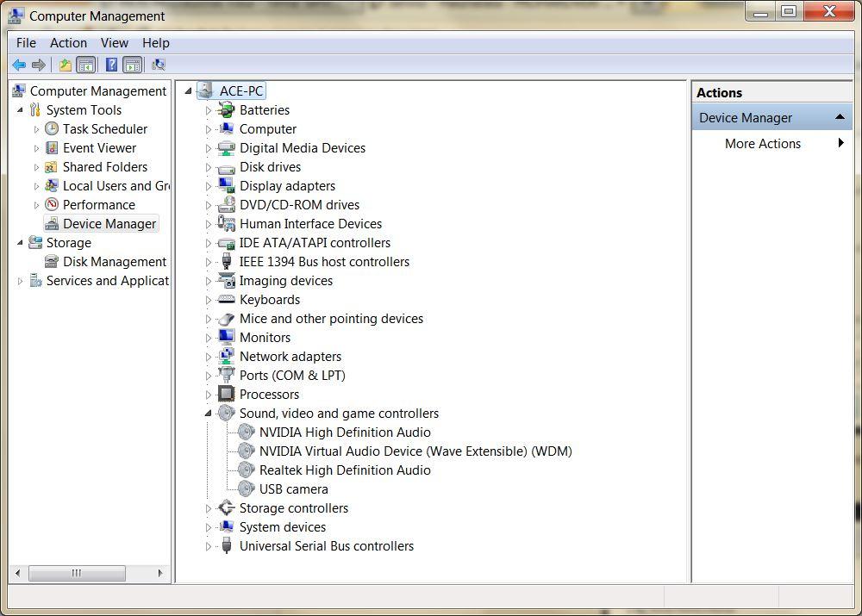Click Mice and other pointing devices icon
Image resolution: width=862 pixels, height=616 pixels.
pos(226,319)
